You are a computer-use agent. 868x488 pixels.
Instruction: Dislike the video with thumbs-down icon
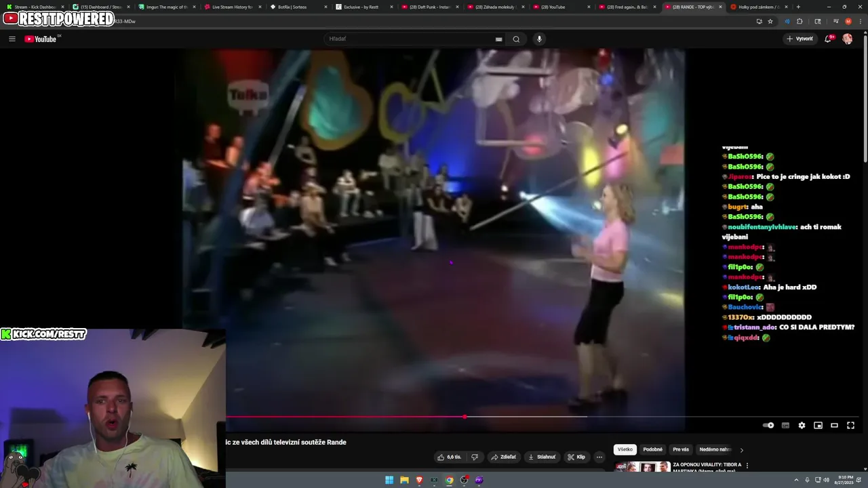coord(475,457)
